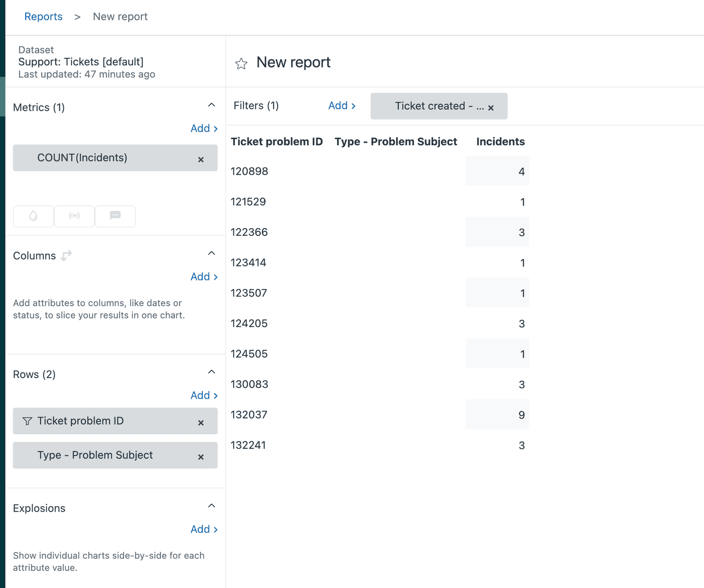The width and height of the screenshot is (704, 588).
Task: Collapse the Metrics section
Action: [x=212, y=105]
